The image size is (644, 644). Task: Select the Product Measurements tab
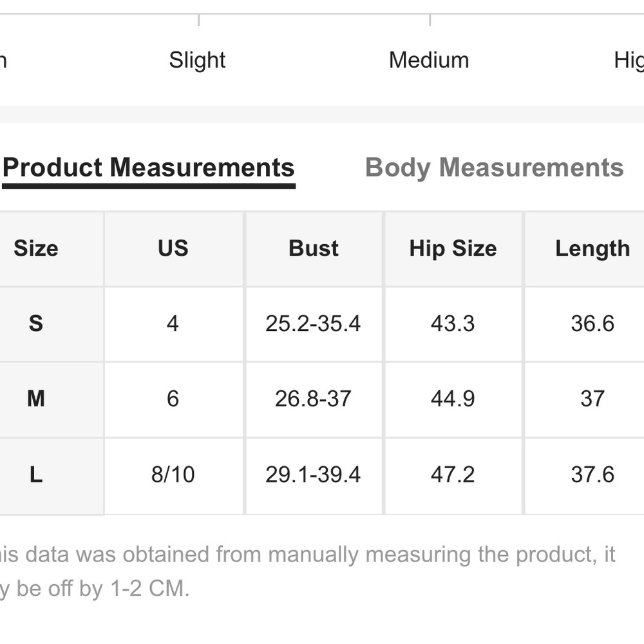[149, 168]
